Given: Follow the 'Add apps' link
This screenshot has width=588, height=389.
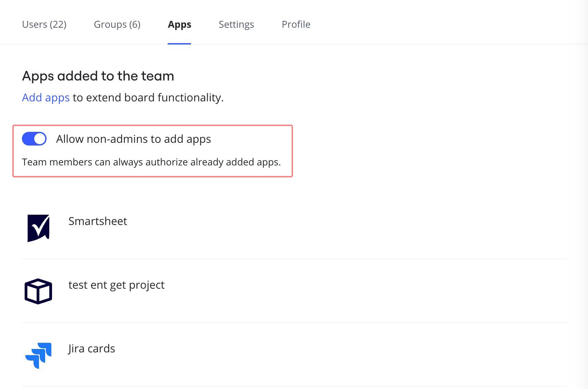Looking at the screenshot, I should (x=46, y=98).
